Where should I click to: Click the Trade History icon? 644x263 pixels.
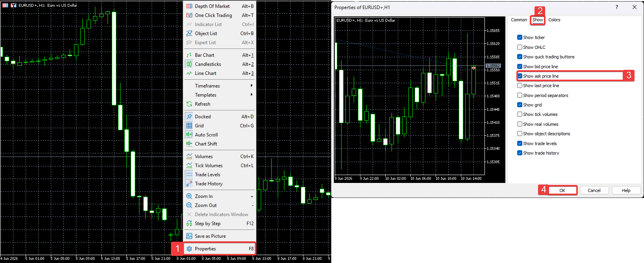click(189, 184)
